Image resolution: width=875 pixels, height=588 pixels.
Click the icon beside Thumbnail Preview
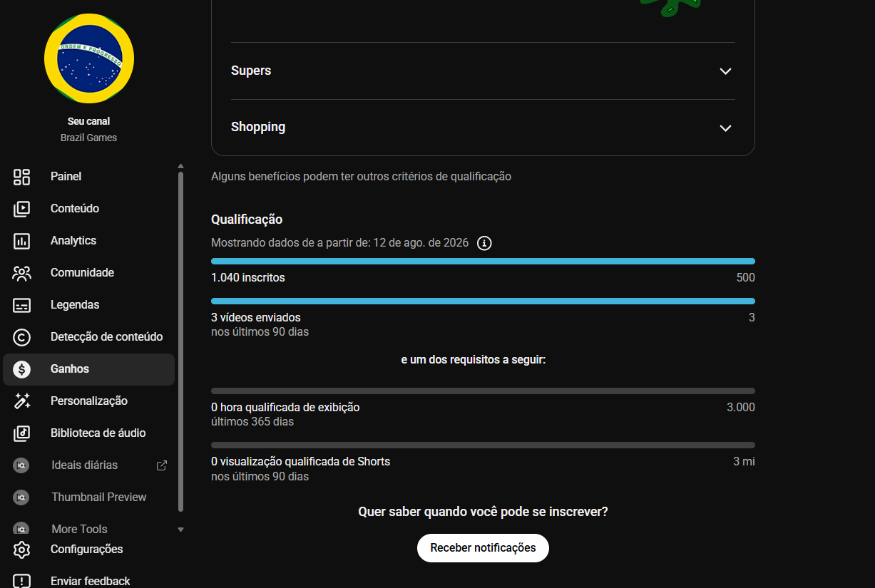tap(21, 497)
